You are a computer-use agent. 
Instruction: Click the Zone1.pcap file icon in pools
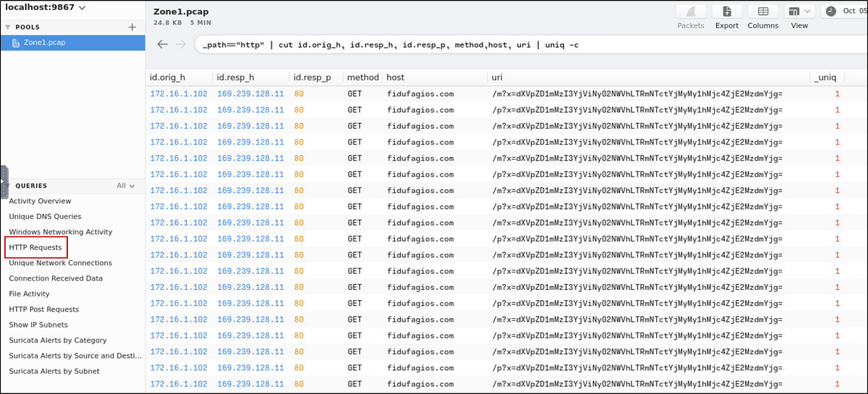click(16, 43)
